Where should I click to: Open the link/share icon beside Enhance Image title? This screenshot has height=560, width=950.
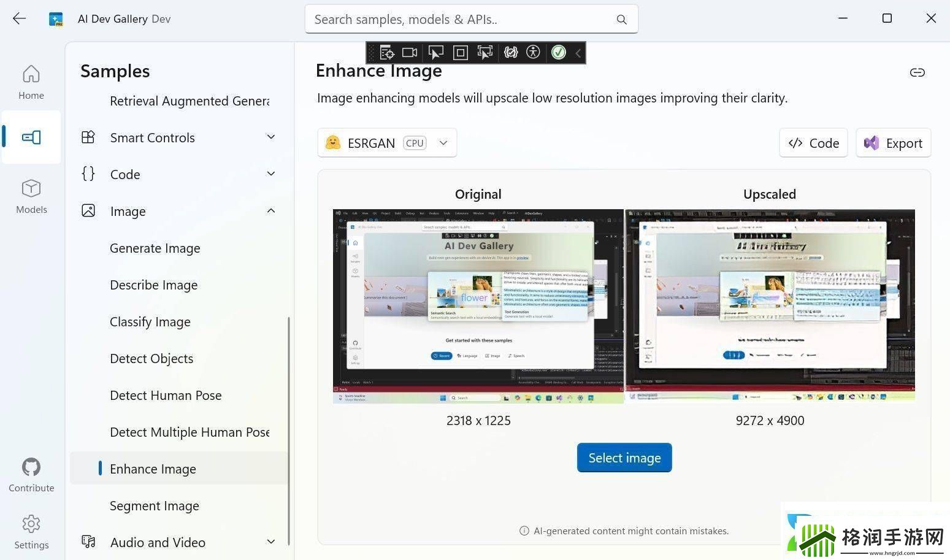pos(917,72)
